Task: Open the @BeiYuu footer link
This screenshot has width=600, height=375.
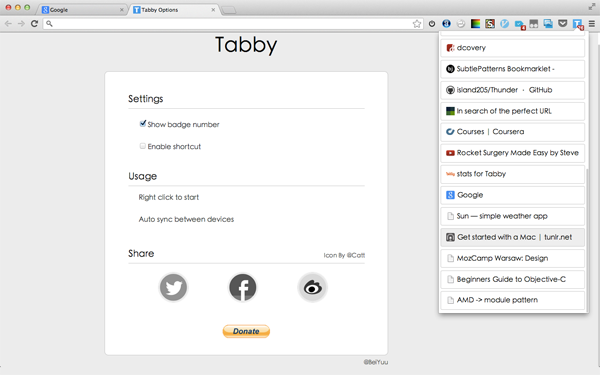Action: coord(376,362)
